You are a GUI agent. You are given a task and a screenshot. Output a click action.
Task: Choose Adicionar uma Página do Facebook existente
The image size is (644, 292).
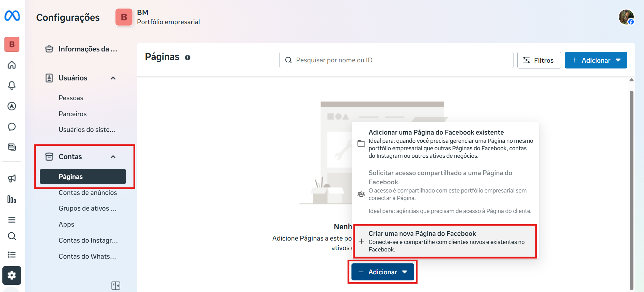point(445,144)
